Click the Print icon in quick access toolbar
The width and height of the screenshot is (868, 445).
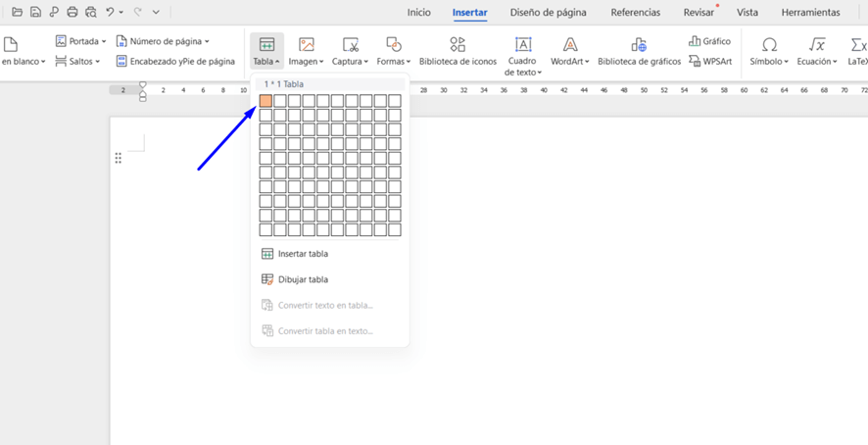click(72, 12)
